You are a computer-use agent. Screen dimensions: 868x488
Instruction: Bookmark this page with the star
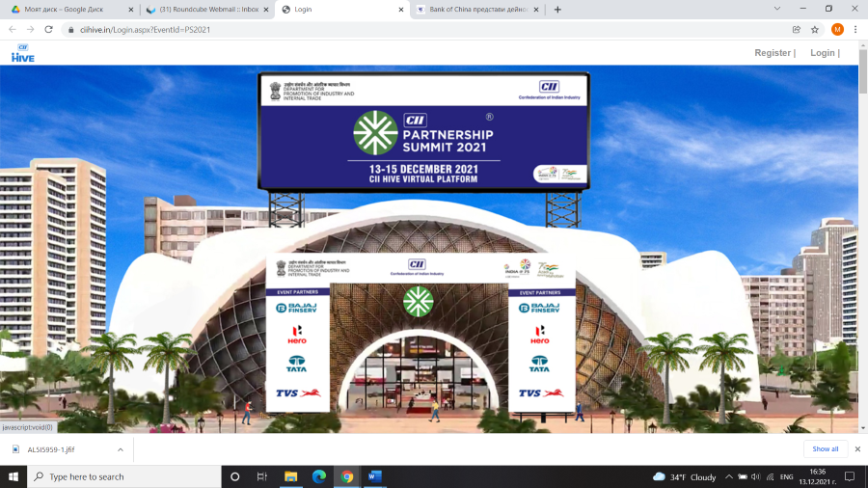815,30
